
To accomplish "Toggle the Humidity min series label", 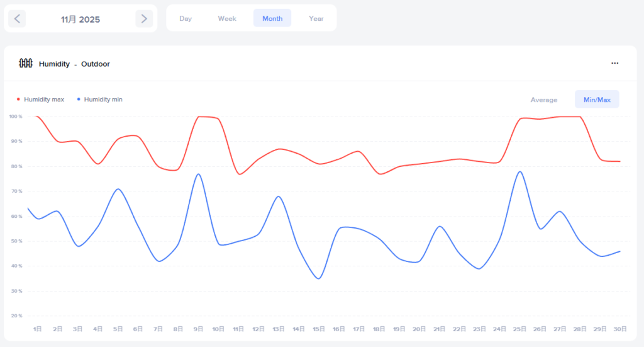I will (103, 100).
